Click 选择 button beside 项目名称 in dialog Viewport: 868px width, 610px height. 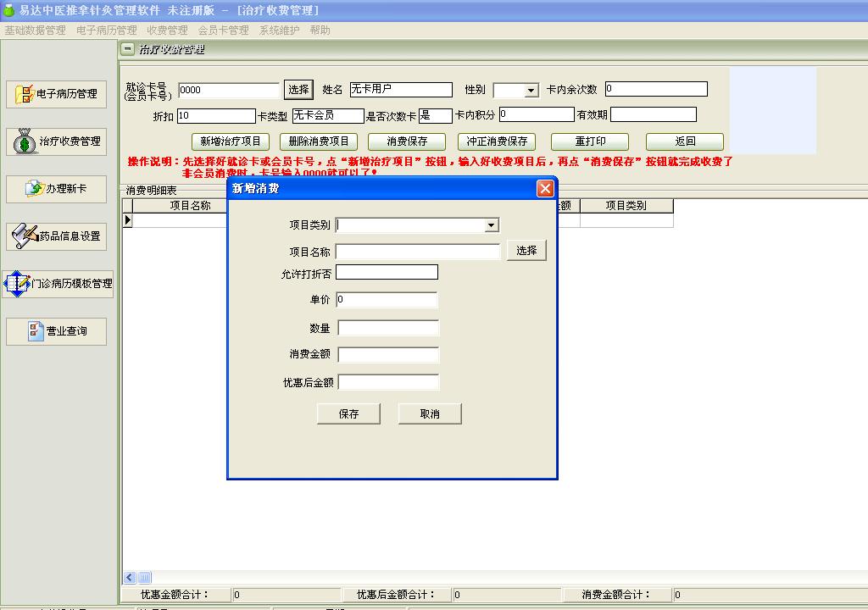click(x=526, y=251)
